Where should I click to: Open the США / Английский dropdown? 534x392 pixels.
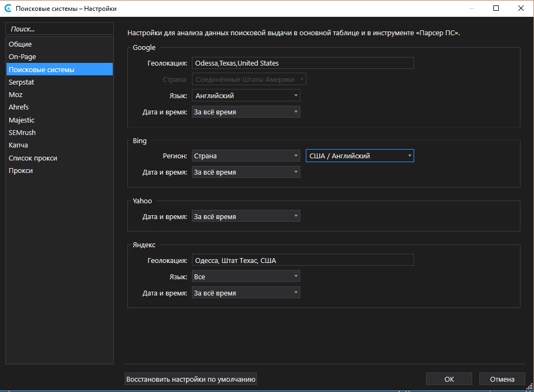click(359, 156)
